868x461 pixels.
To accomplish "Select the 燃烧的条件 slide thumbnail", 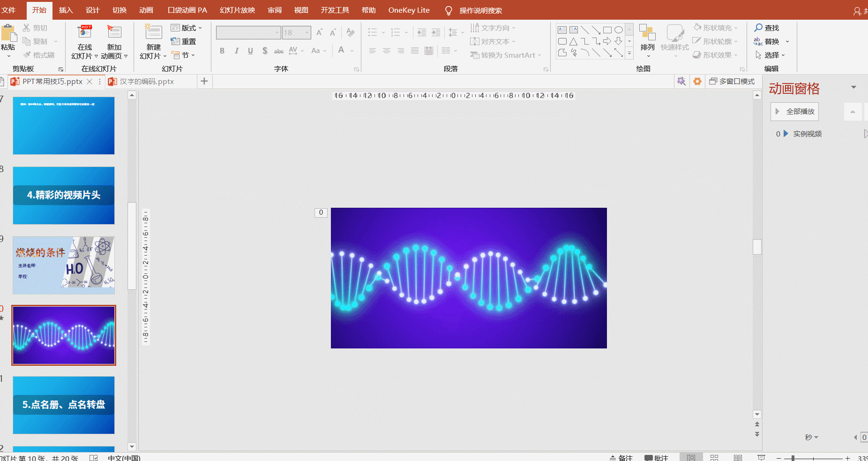I will pyautogui.click(x=64, y=265).
